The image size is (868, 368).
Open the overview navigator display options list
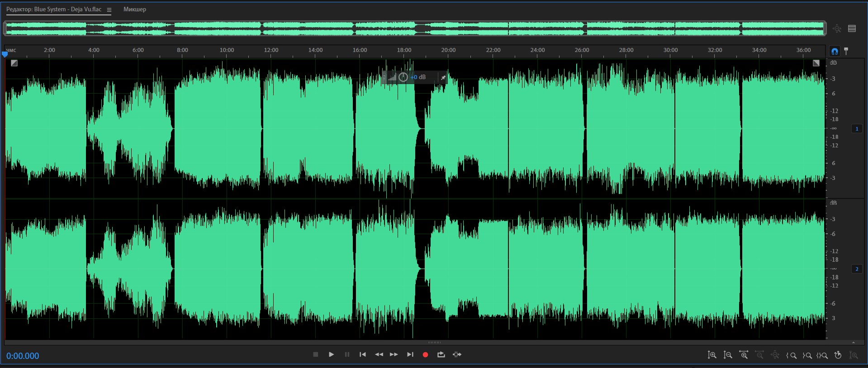(852, 28)
